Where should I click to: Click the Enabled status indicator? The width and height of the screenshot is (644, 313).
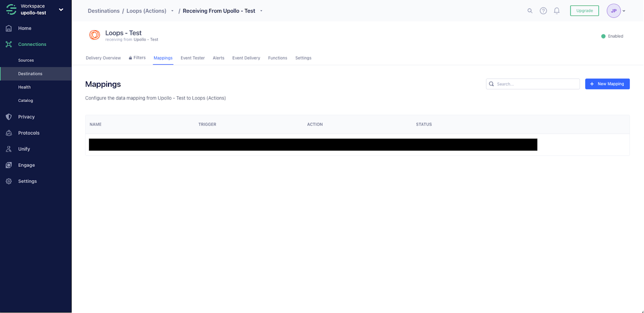pos(612,36)
